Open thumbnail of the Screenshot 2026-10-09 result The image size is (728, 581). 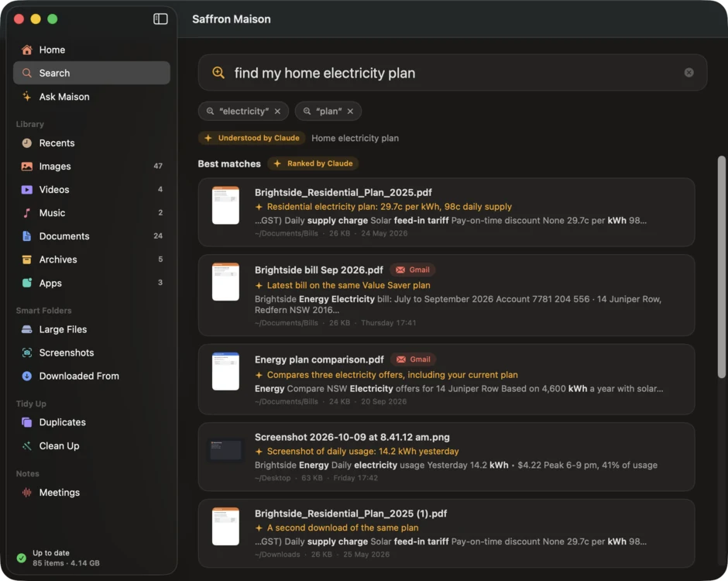click(225, 450)
